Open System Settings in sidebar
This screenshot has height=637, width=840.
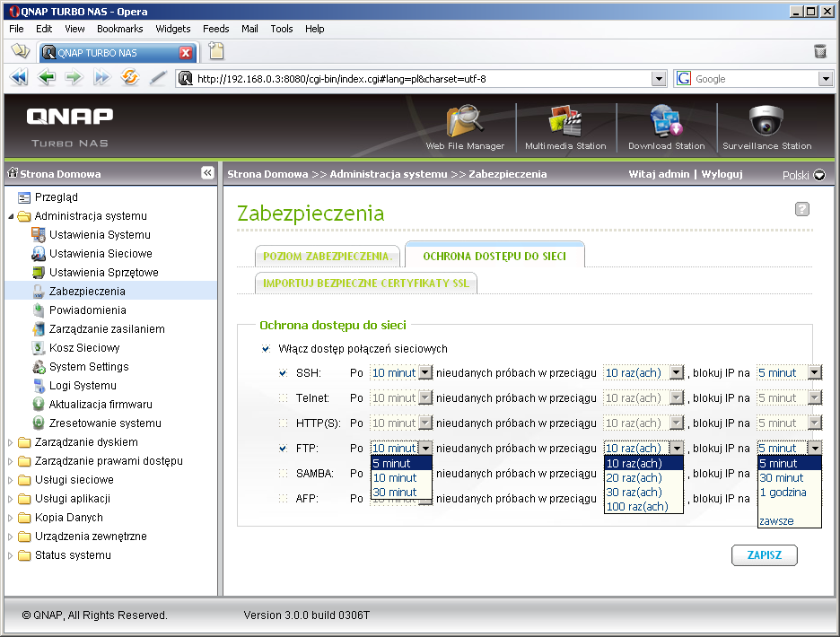tap(89, 367)
